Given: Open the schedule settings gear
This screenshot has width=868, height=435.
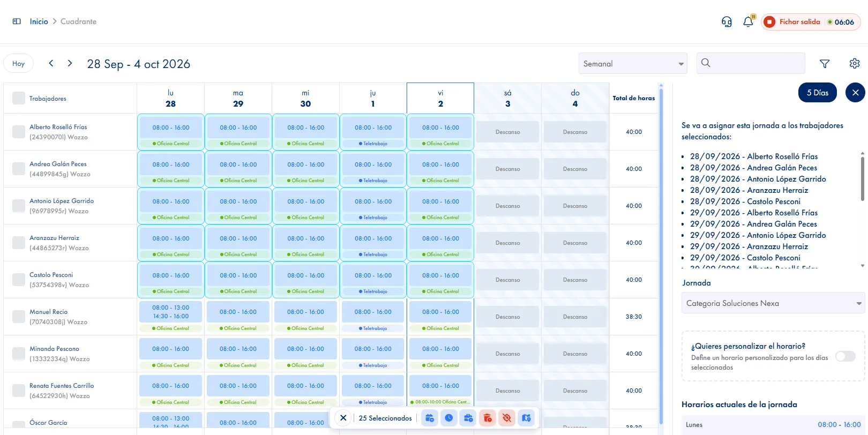Looking at the screenshot, I should click(x=855, y=64).
